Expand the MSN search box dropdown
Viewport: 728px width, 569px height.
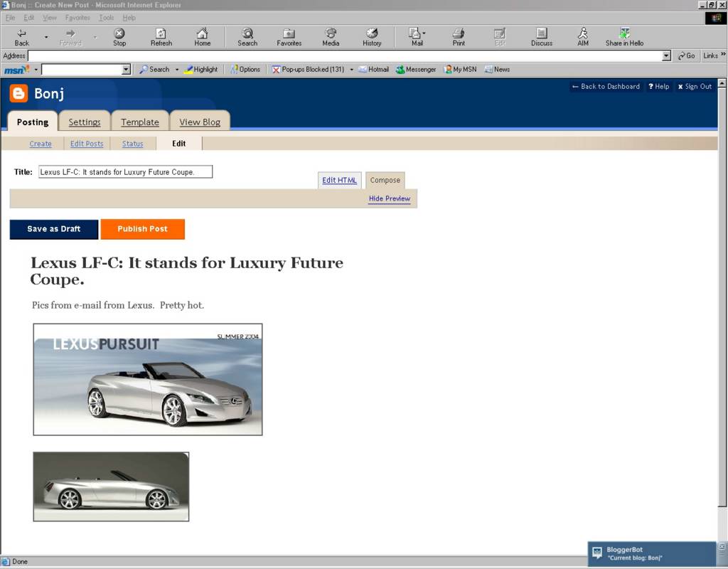pos(126,70)
